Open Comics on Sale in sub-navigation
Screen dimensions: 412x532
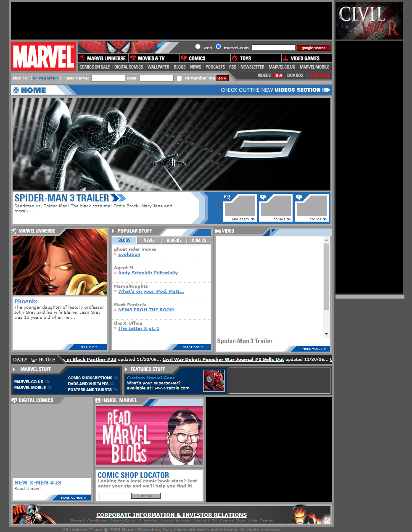pos(95,67)
